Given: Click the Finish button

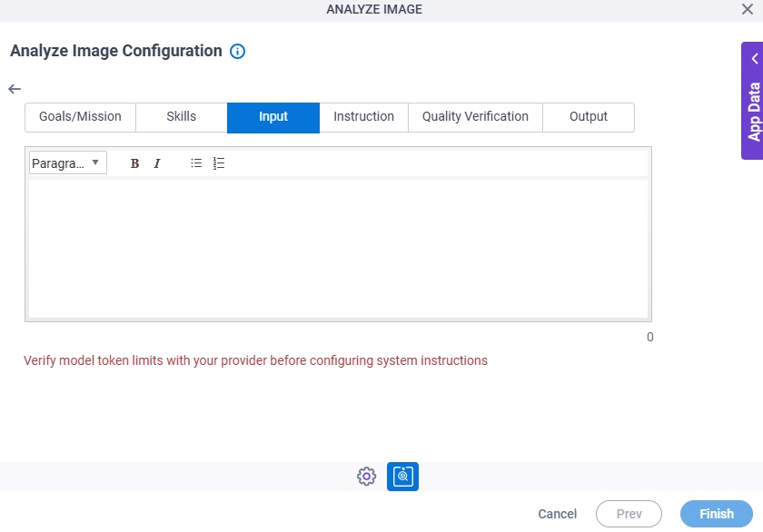Looking at the screenshot, I should click(717, 514).
